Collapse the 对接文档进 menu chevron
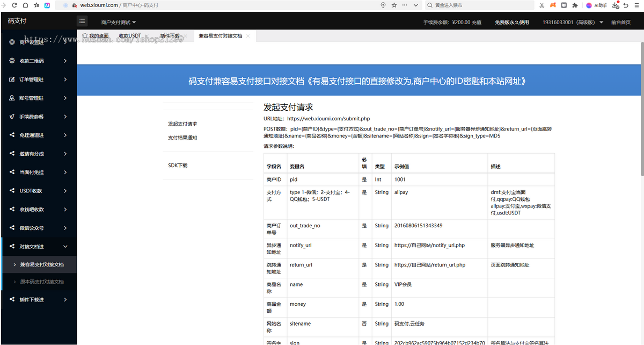This screenshot has width=644, height=345. 65,247
